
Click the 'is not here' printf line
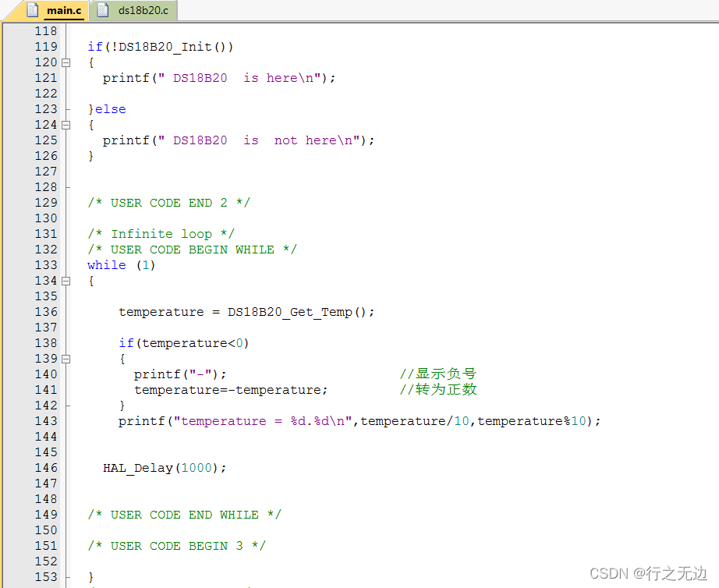coord(239,140)
